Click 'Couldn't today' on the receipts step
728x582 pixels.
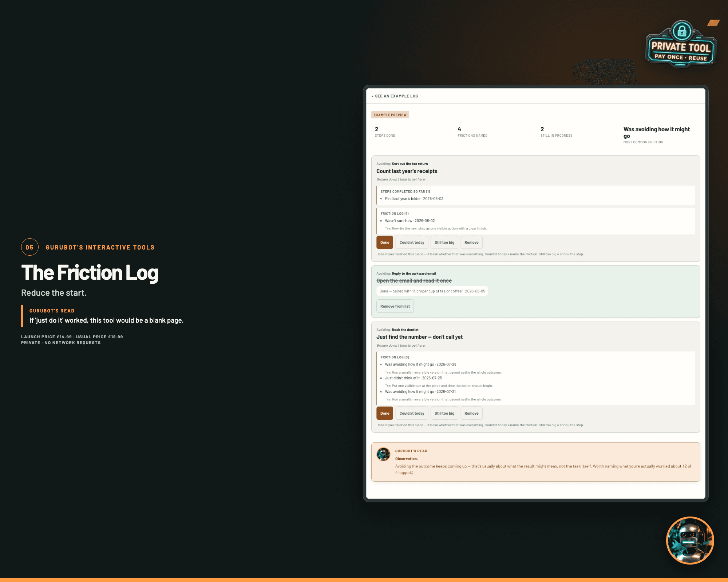pyautogui.click(x=412, y=243)
